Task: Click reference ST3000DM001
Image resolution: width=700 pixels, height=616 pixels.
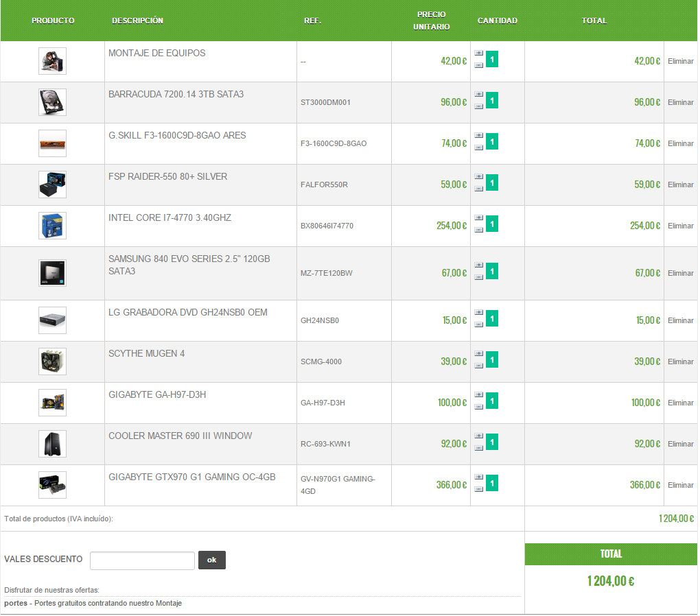Action: [325, 102]
